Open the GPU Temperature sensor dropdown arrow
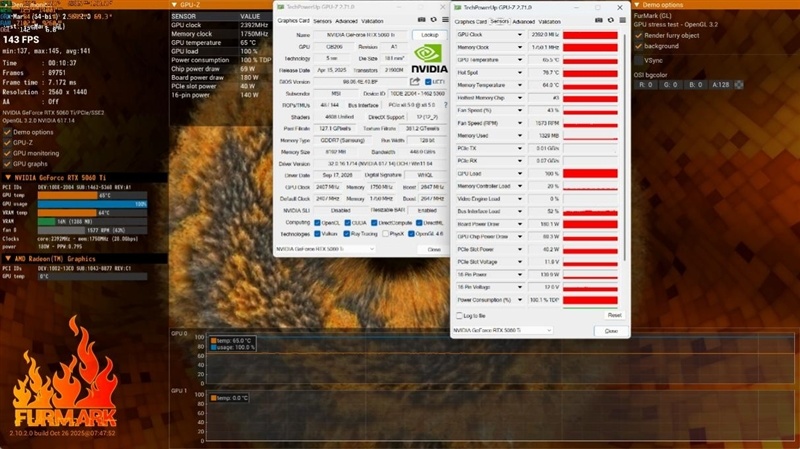Viewport: 800px width, 449px height. (x=519, y=60)
